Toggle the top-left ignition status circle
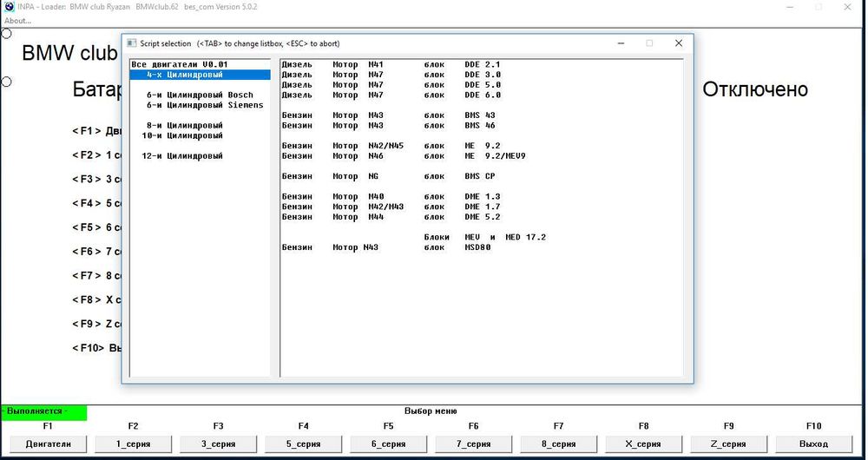Image resolution: width=868 pixels, height=460 pixels. click(x=6, y=34)
